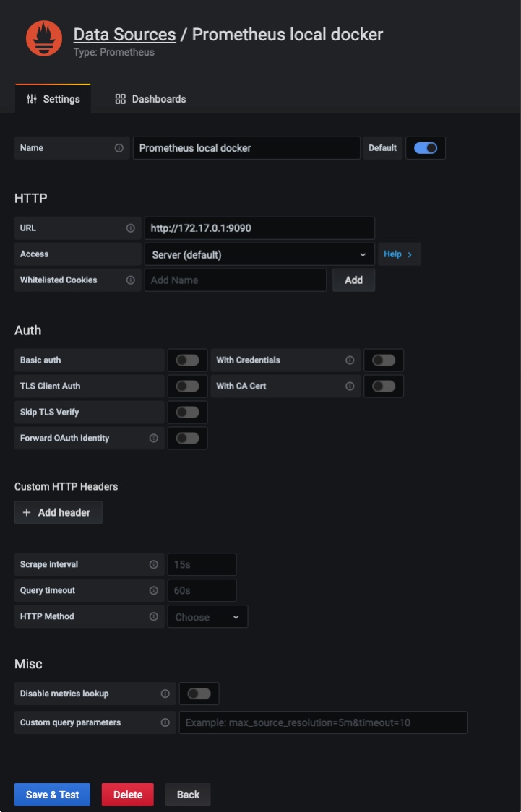Toggle Disable metrics lookup switch
521x812 pixels.
click(x=199, y=694)
